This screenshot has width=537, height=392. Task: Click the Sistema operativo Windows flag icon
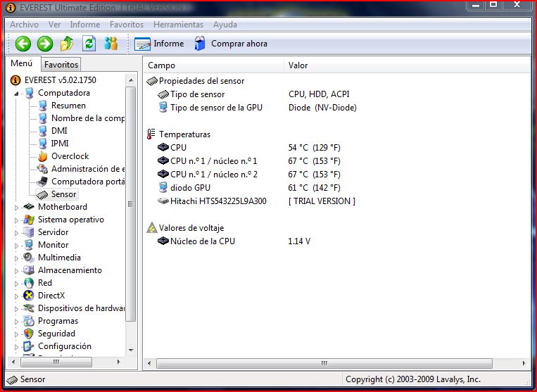click(x=29, y=220)
